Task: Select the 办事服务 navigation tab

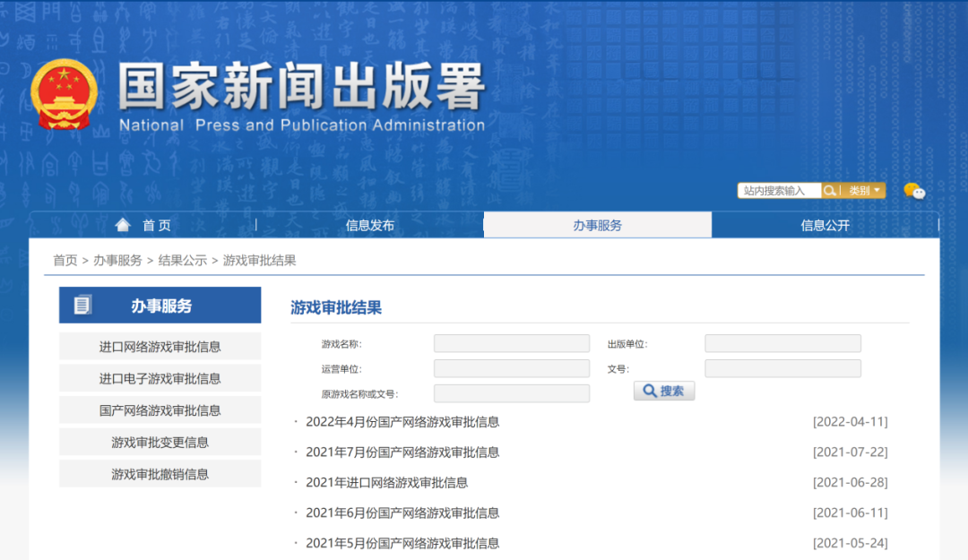Action: tap(598, 225)
